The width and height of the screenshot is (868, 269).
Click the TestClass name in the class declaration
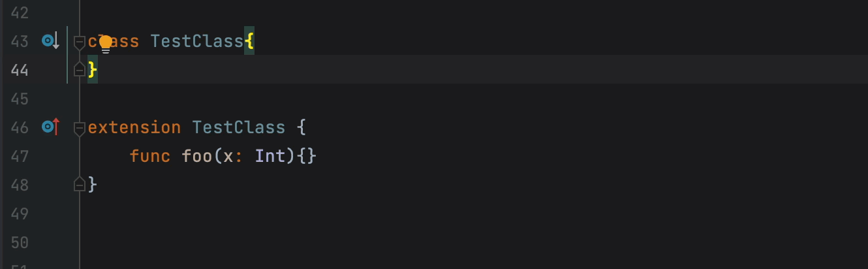point(197,41)
